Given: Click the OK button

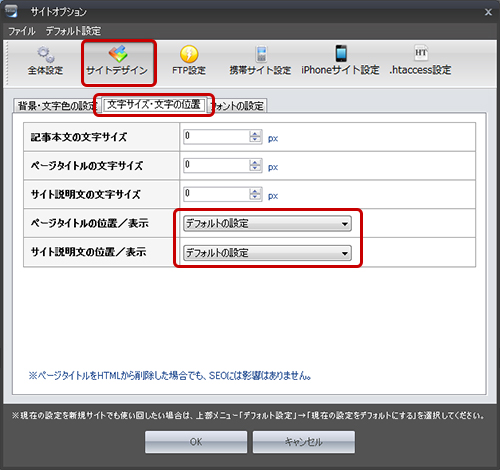Looking at the screenshot, I should point(196,442).
